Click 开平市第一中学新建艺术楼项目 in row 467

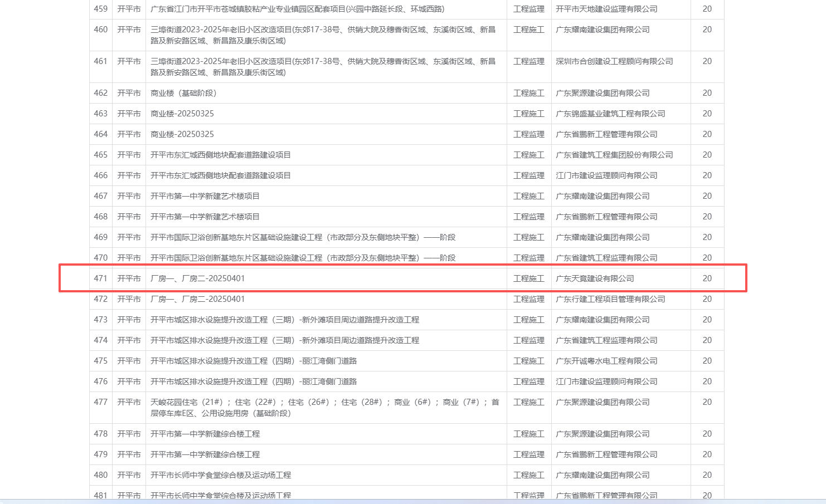(x=205, y=196)
